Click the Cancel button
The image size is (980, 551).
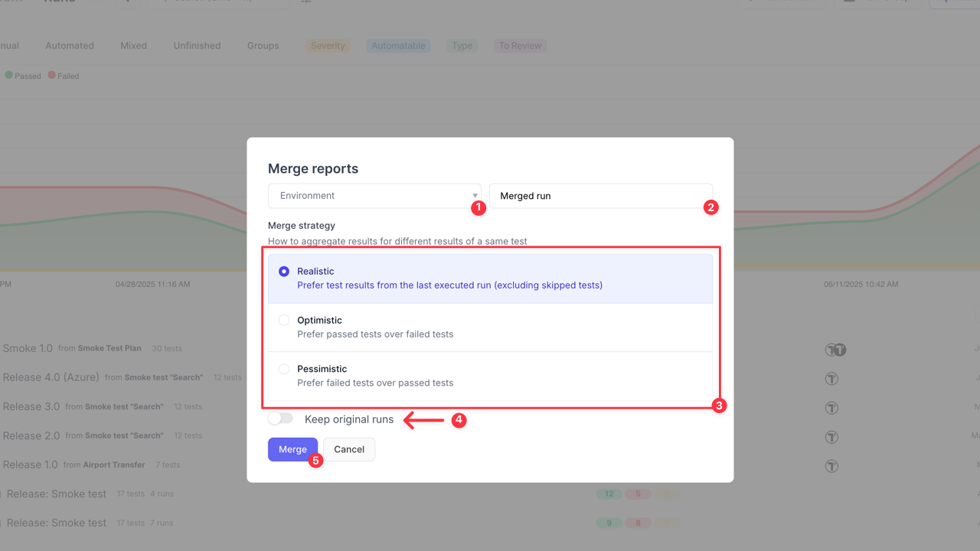click(349, 449)
